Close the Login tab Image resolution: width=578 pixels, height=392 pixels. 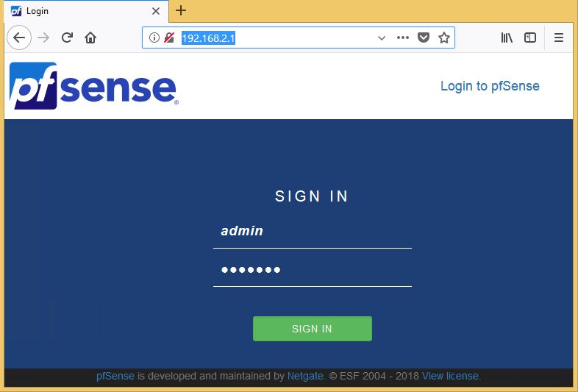pyautogui.click(x=156, y=11)
